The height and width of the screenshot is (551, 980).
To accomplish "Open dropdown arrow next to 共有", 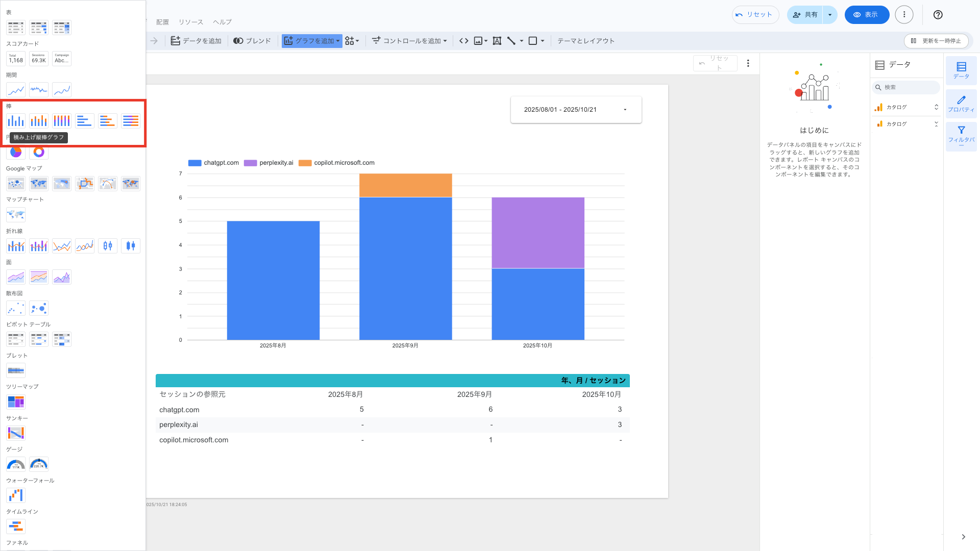I will [x=830, y=15].
